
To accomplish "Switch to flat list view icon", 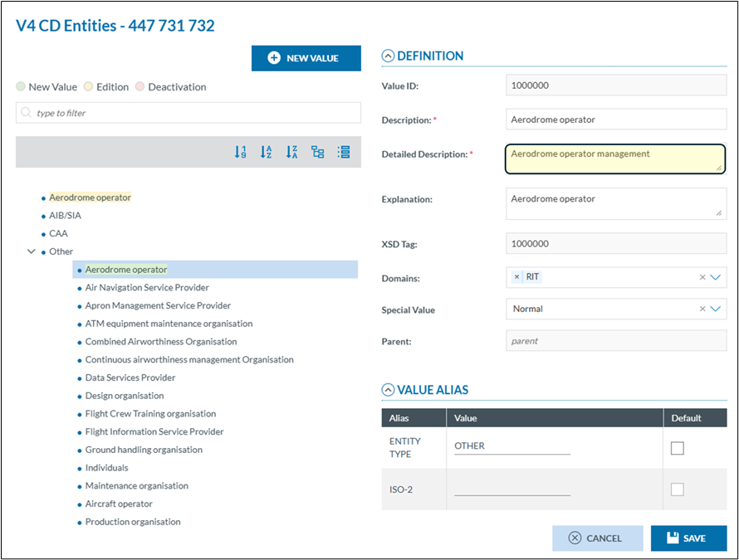I will (x=344, y=152).
